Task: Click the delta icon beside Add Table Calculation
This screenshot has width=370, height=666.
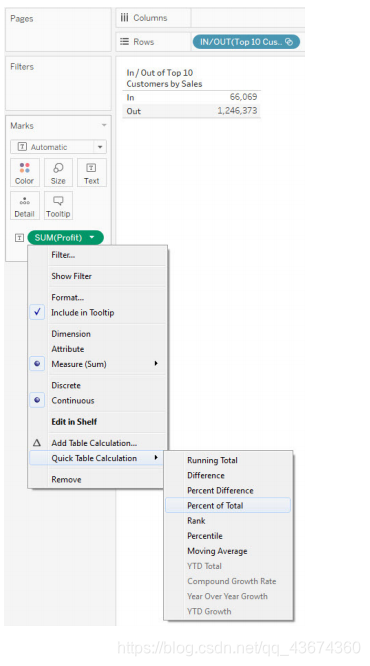Action: (37, 443)
